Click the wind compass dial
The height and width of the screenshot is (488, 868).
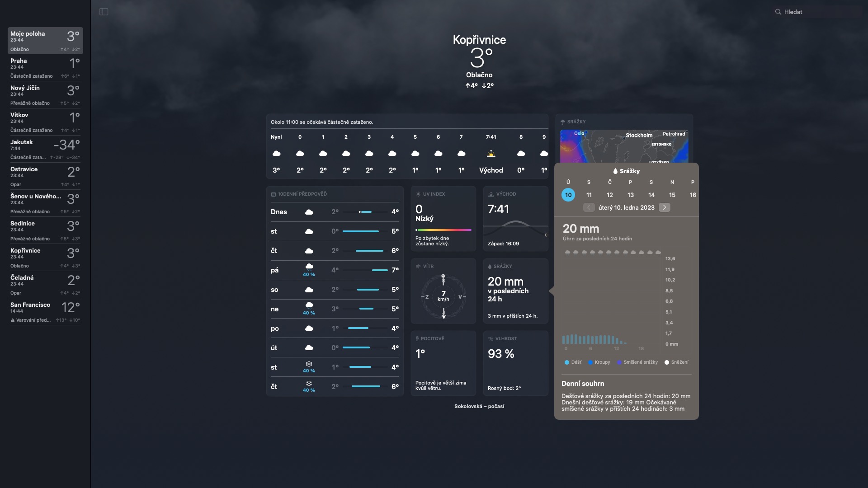point(443,297)
